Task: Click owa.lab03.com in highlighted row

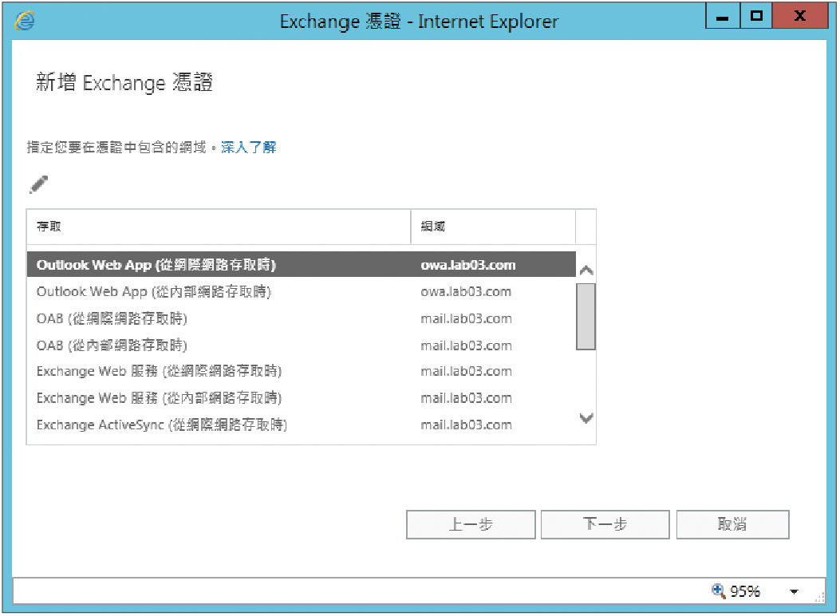Action: coord(467,265)
